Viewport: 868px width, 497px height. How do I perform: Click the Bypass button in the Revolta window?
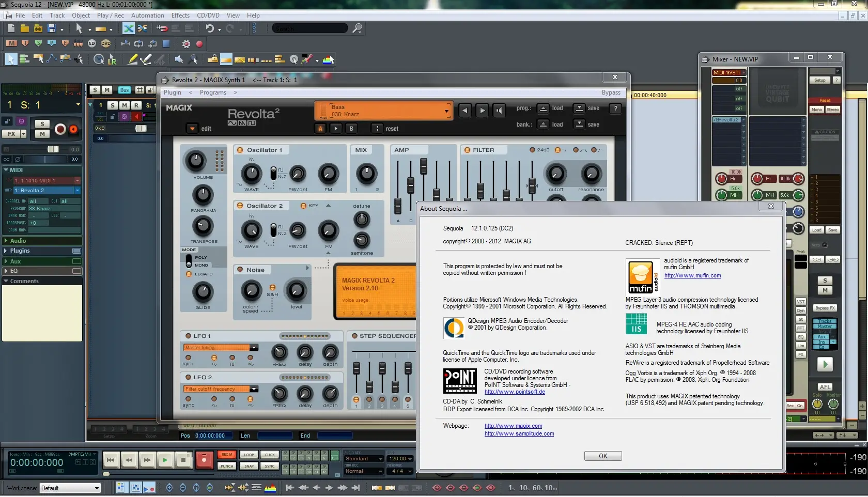click(611, 92)
